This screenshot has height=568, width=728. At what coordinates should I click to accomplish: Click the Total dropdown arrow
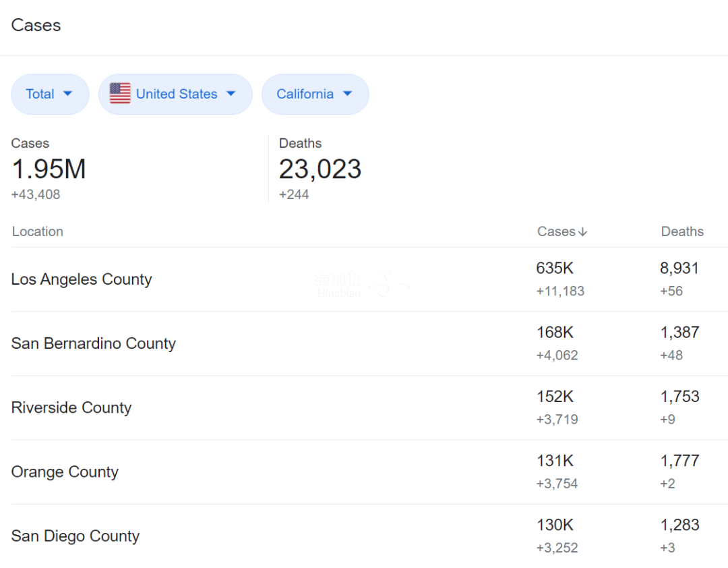coord(67,94)
